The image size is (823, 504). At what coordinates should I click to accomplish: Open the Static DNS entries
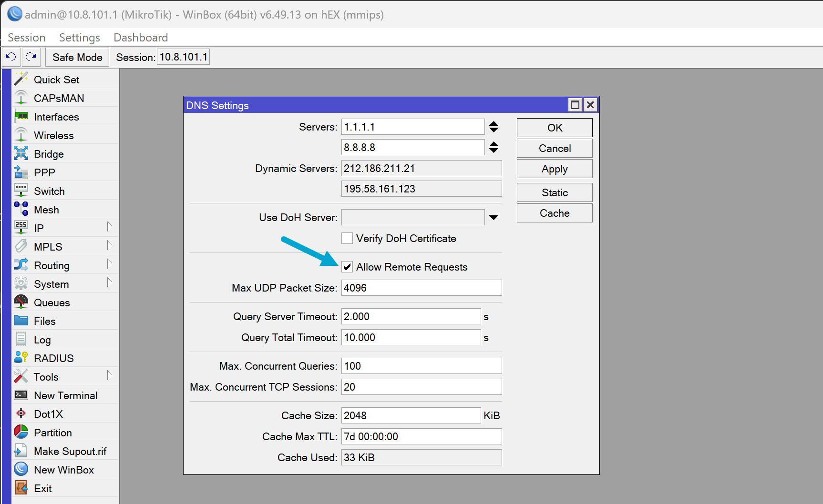coord(554,192)
